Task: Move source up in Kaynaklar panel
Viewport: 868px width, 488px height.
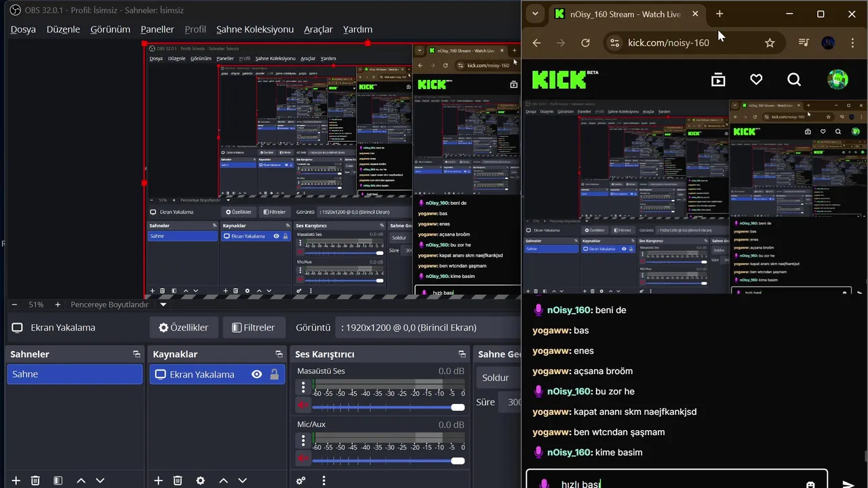Action: pyautogui.click(x=223, y=481)
